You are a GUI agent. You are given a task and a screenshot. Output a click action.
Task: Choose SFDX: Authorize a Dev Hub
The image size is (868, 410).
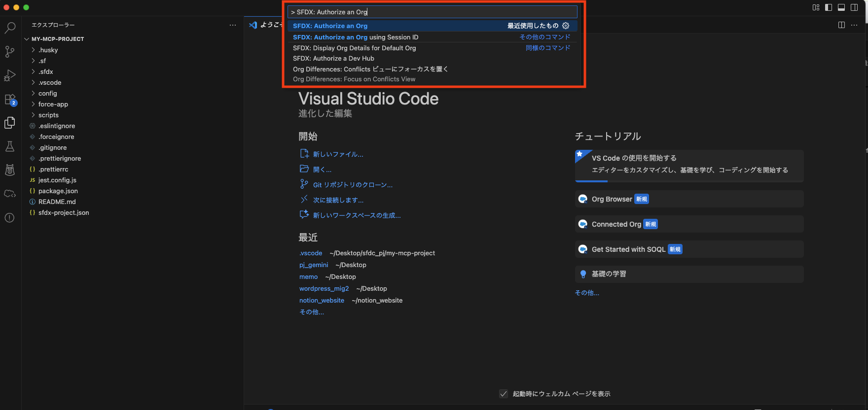pyautogui.click(x=432, y=58)
